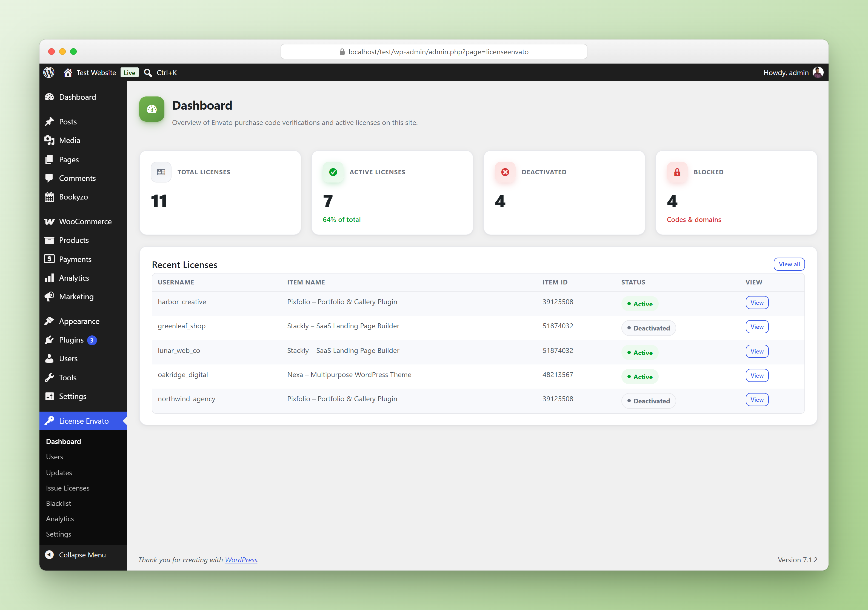Open the Users item in main sidebar
The height and width of the screenshot is (610, 868).
point(83,358)
